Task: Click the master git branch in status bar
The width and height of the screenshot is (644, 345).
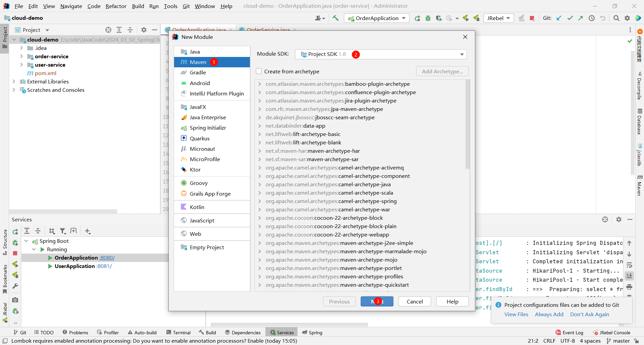Action: click(618, 341)
